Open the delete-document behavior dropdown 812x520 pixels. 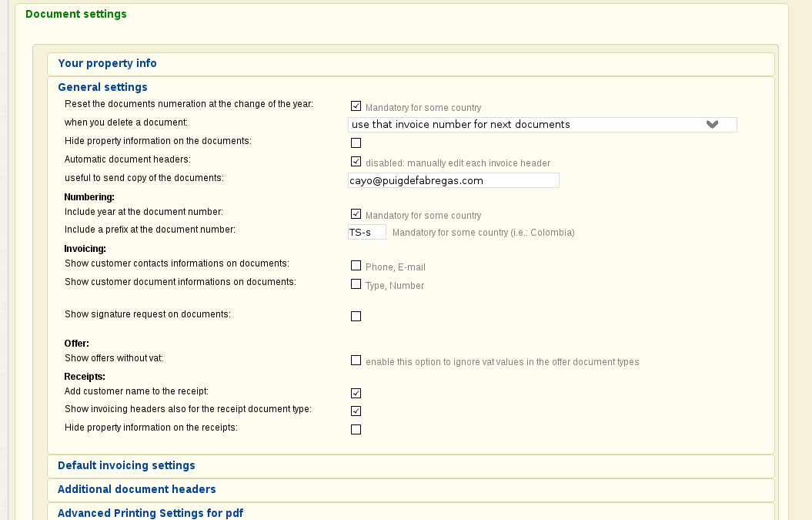click(x=531, y=125)
